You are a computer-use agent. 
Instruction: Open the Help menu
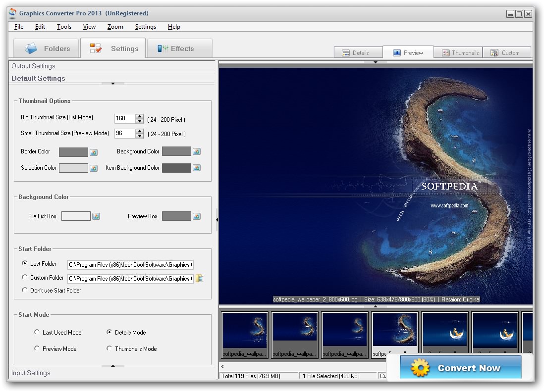point(174,27)
